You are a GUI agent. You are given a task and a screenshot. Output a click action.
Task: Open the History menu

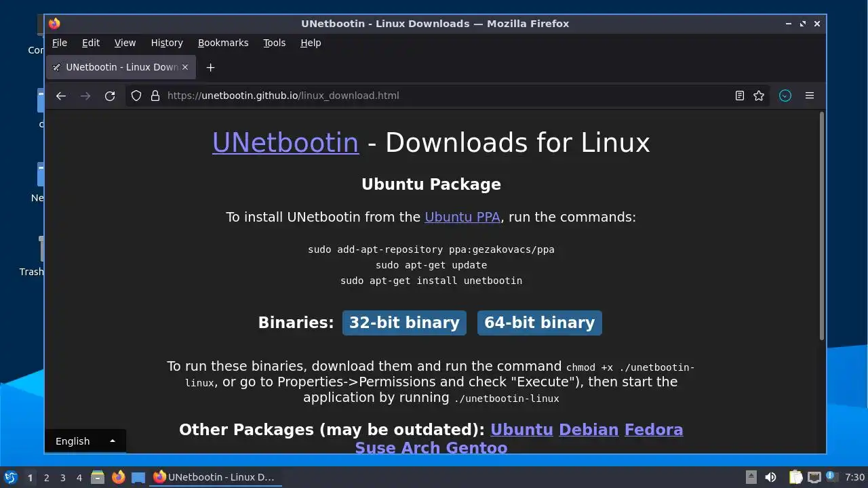167,43
